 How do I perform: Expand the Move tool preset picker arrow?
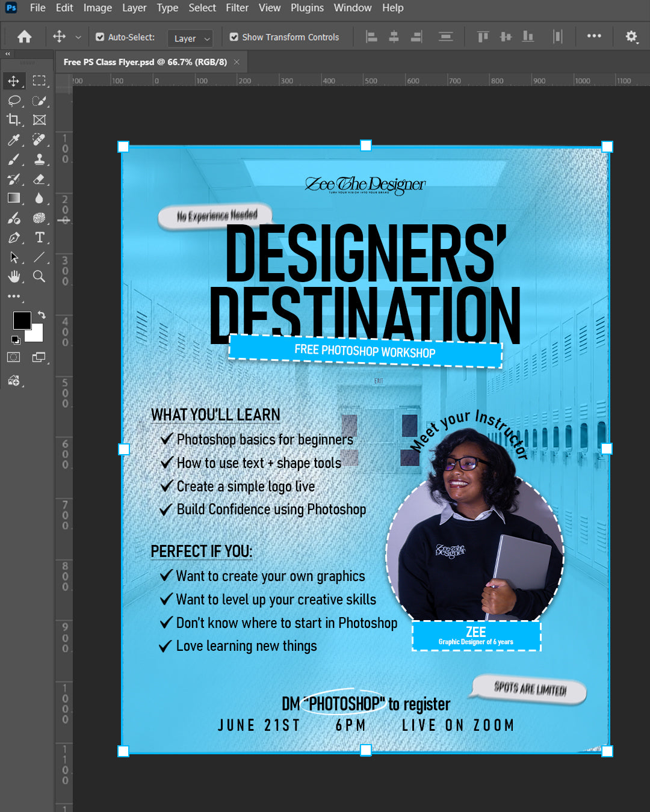coord(78,37)
